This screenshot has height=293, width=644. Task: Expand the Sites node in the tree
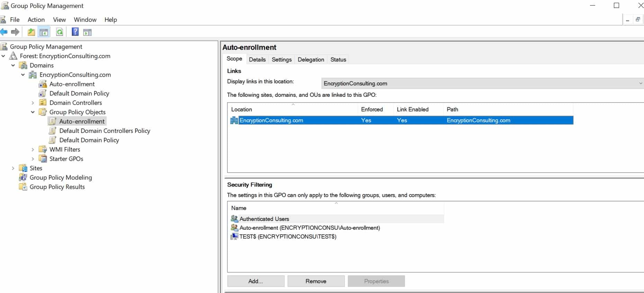pos(13,168)
